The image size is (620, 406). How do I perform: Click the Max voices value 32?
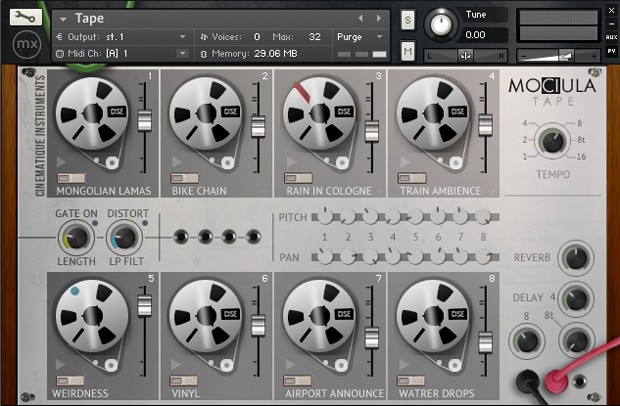coord(315,37)
